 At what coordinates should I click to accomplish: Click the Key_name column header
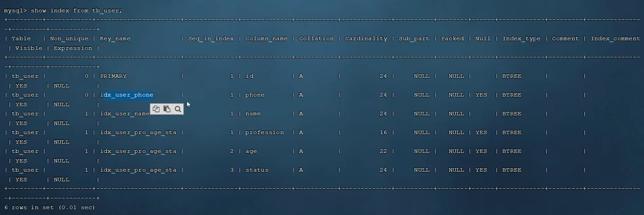[x=115, y=39]
